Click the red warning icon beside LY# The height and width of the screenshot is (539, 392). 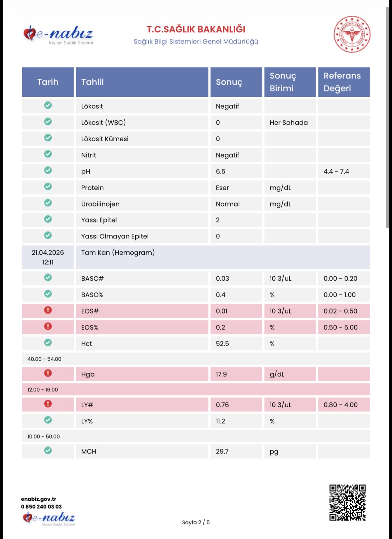pos(48,404)
